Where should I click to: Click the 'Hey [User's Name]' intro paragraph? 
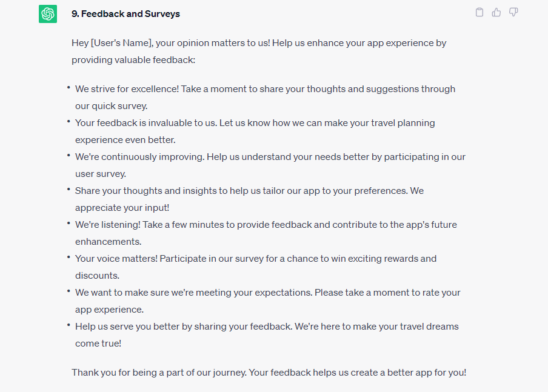(x=259, y=51)
